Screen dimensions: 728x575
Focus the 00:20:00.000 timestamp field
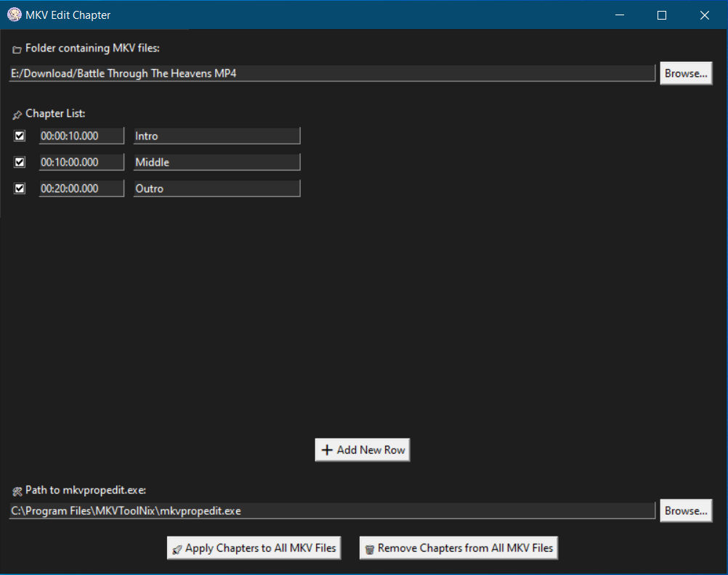coord(81,188)
